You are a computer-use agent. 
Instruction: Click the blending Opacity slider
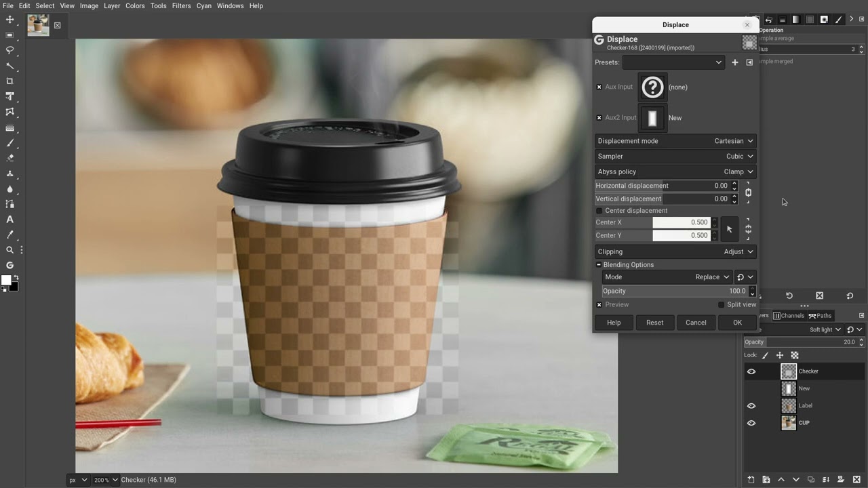[x=679, y=291]
